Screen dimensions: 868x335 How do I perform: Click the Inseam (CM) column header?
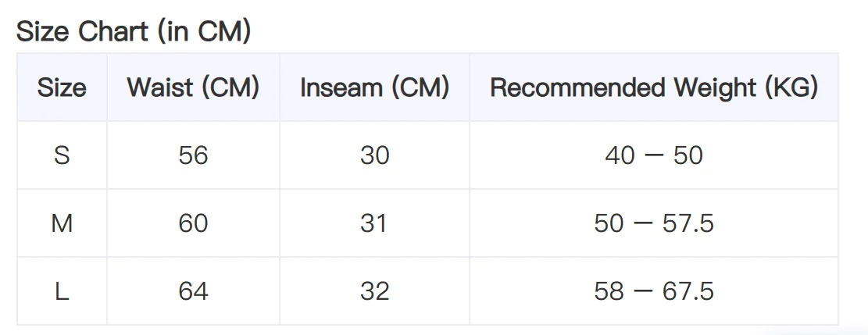(374, 87)
